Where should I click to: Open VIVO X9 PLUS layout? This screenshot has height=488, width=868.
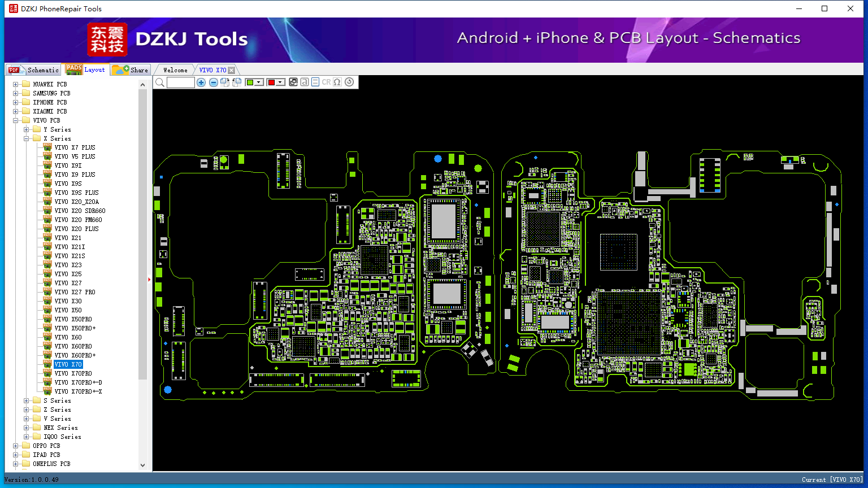coord(75,175)
